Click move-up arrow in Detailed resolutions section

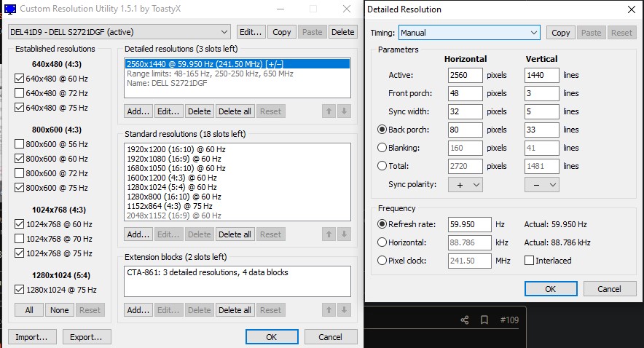(x=329, y=111)
